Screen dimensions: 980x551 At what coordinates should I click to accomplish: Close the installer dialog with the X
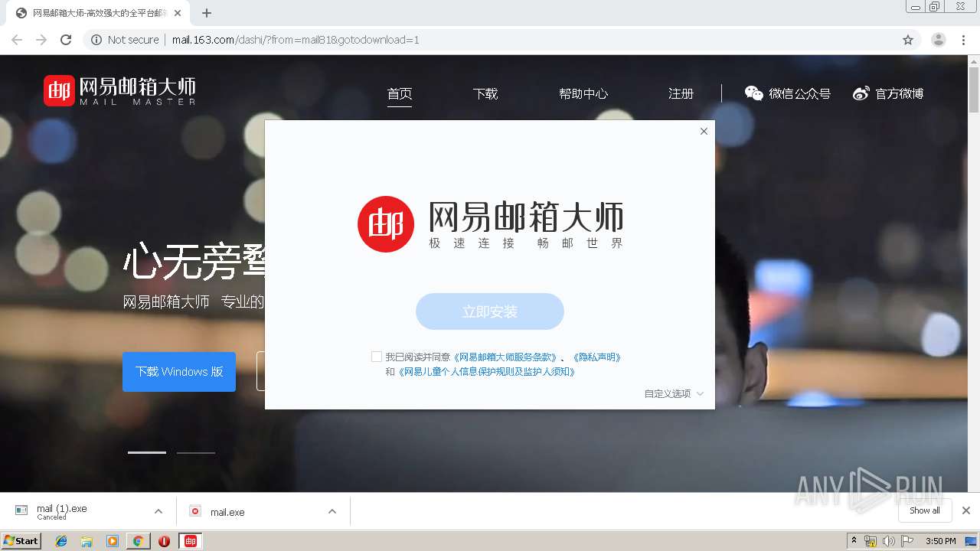(x=704, y=131)
